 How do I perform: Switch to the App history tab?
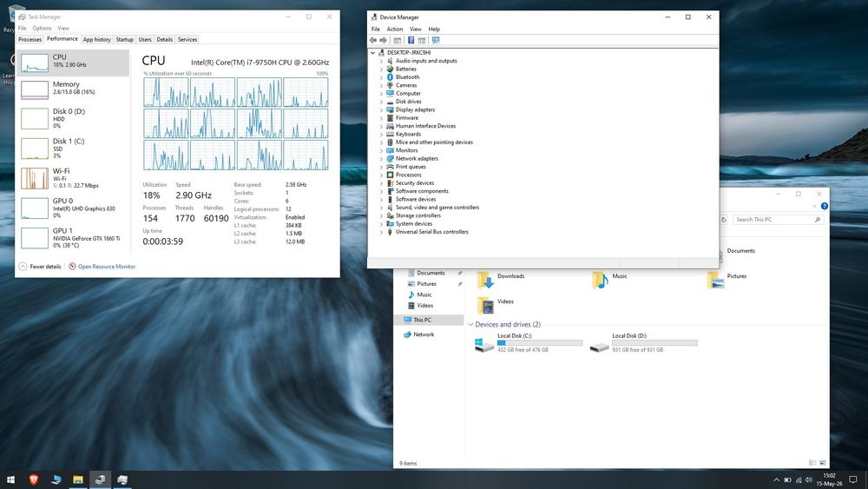97,39
